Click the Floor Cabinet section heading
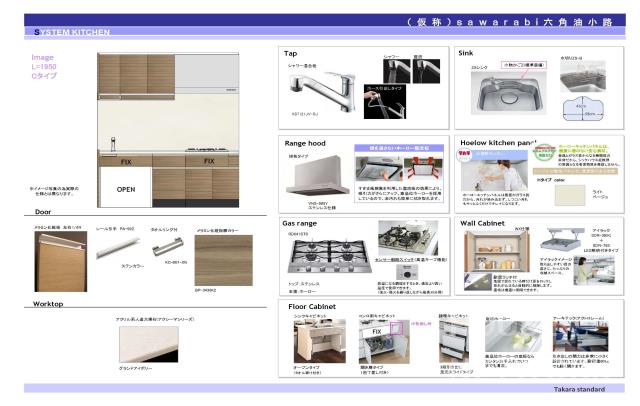The width and height of the screenshot is (640, 406). (x=312, y=304)
